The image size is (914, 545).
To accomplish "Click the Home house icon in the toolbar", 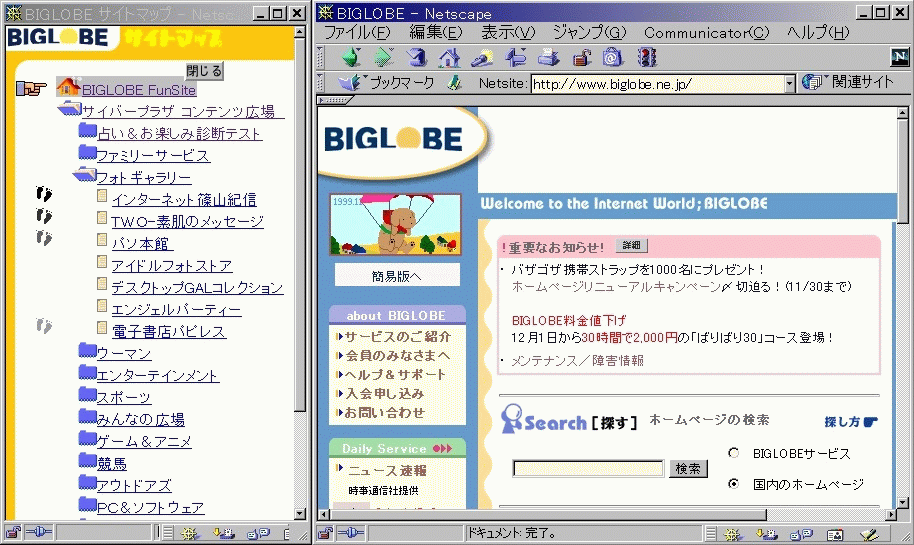I will [x=449, y=57].
